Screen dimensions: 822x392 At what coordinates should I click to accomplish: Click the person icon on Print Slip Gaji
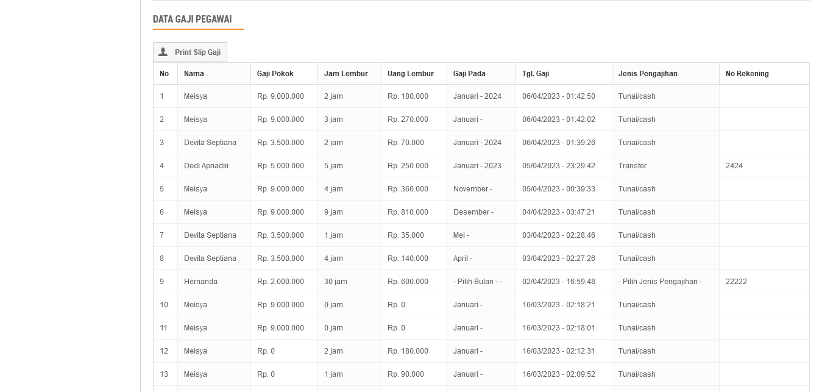pos(163,52)
